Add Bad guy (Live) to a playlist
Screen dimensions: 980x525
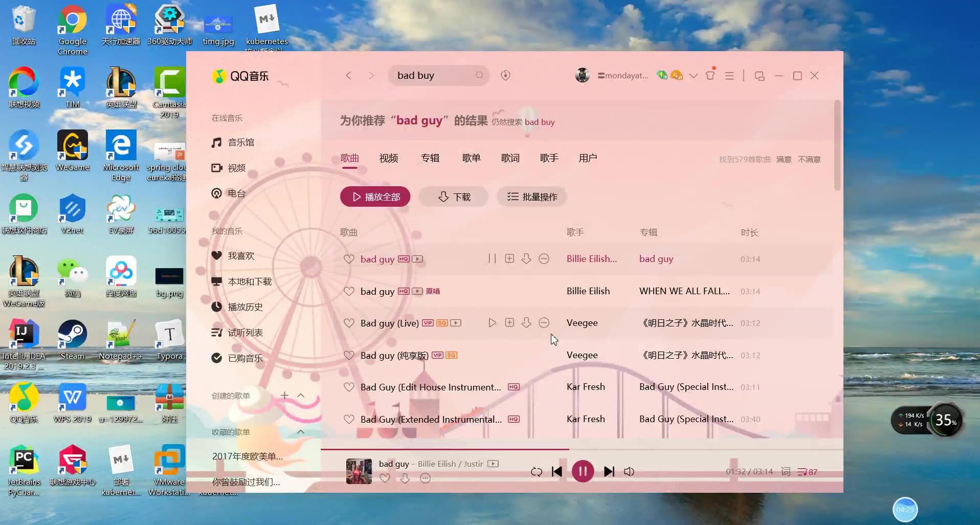(509, 322)
